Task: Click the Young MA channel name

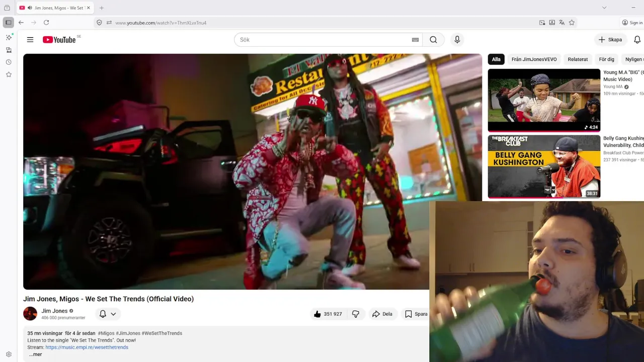Action: (x=613, y=86)
